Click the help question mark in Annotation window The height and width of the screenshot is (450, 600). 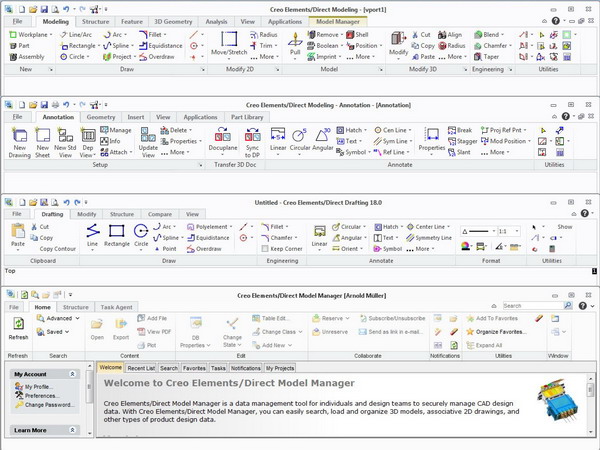click(x=566, y=116)
